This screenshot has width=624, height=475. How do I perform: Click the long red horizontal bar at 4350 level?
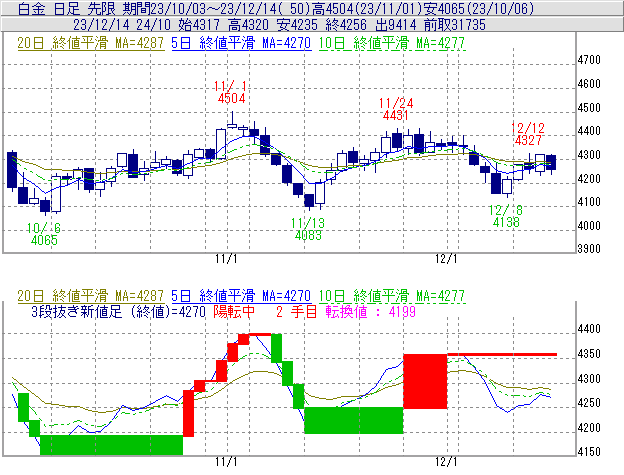tap(502, 354)
